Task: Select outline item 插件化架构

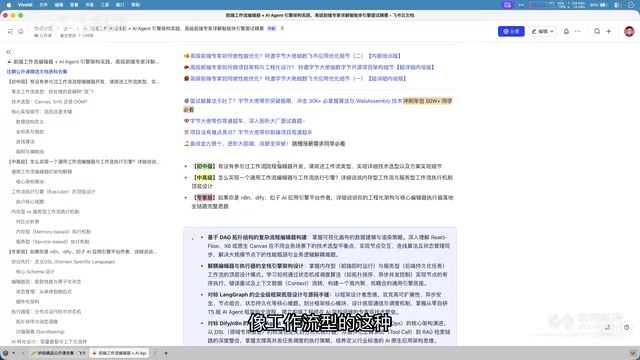Action: tap(28, 302)
